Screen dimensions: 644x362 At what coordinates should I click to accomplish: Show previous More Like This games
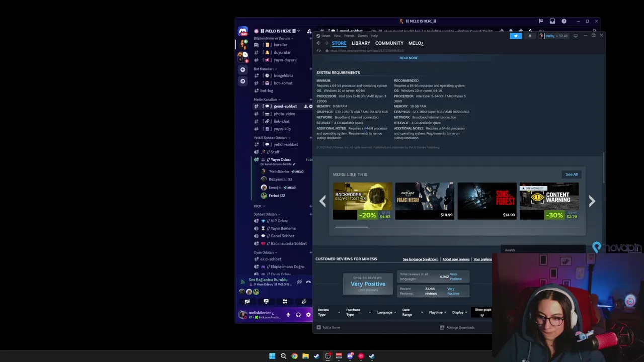[x=323, y=201]
